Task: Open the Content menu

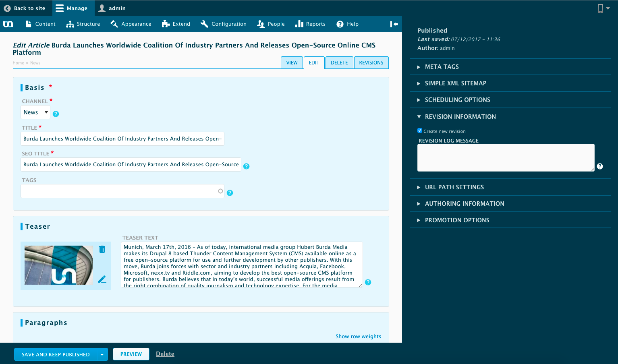Action: click(x=40, y=24)
